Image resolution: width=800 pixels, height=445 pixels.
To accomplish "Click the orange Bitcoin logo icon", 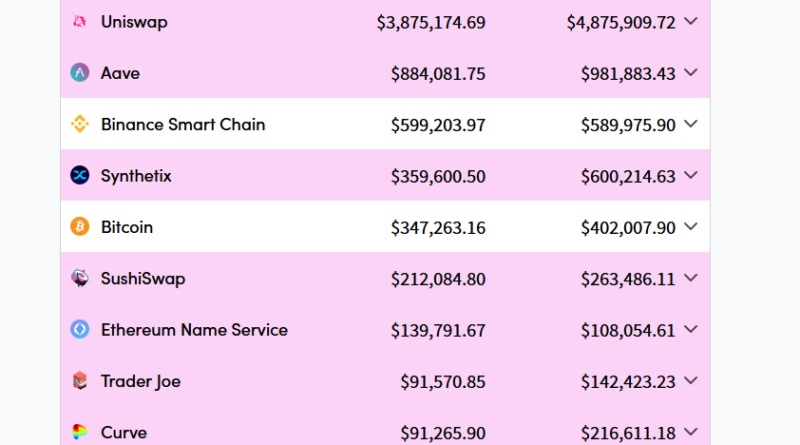I will (80, 227).
